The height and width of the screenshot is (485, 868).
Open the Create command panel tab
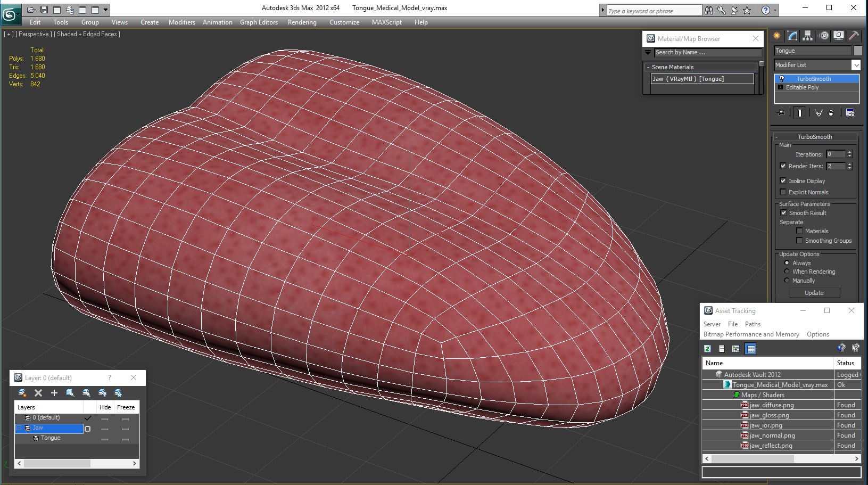(777, 36)
